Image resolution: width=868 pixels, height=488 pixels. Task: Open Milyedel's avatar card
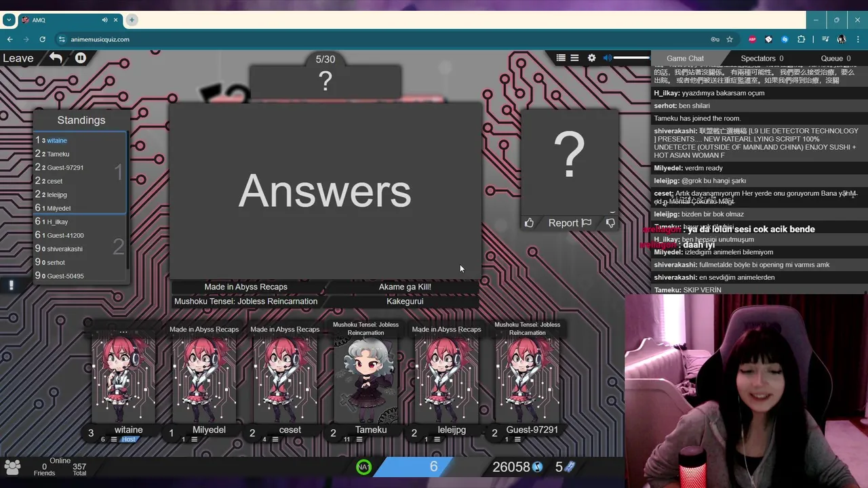click(x=204, y=380)
